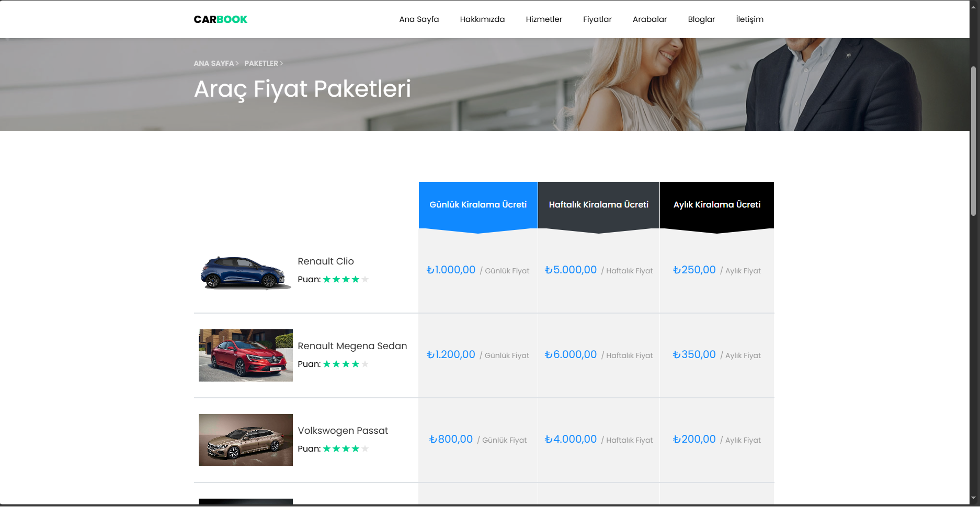Image resolution: width=980 pixels, height=507 pixels.
Task: Select the Günlük Kiralama Ücreti column header
Action: coord(477,205)
